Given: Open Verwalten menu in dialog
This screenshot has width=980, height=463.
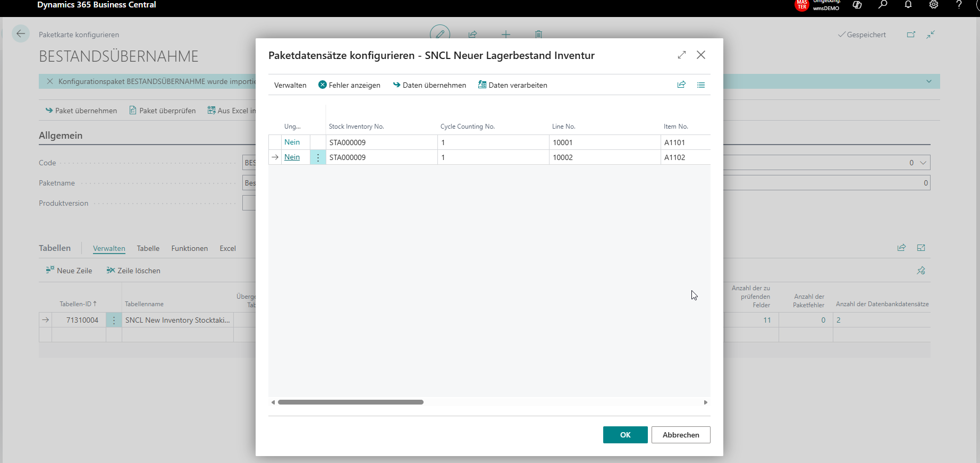Looking at the screenshot, I should click(290, 85).
